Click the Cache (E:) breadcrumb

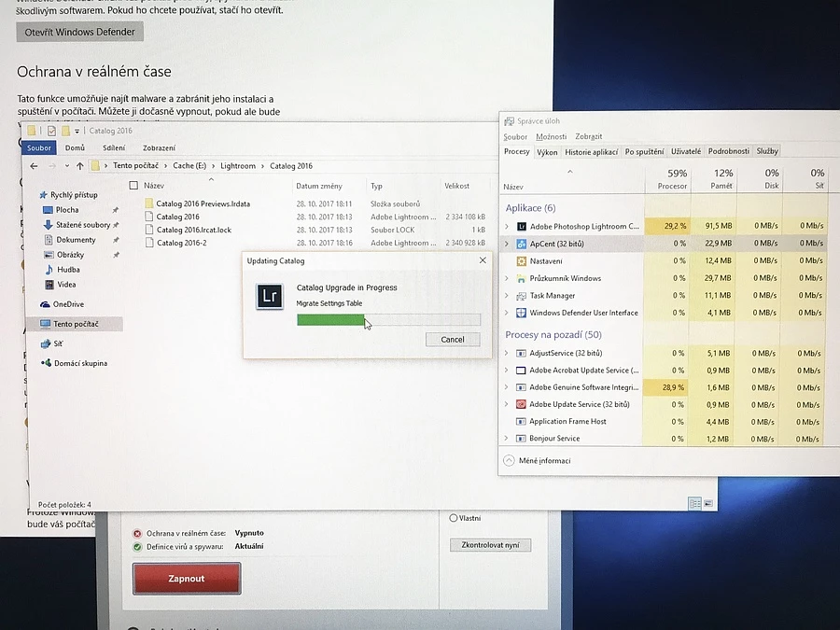pos(189,166)
